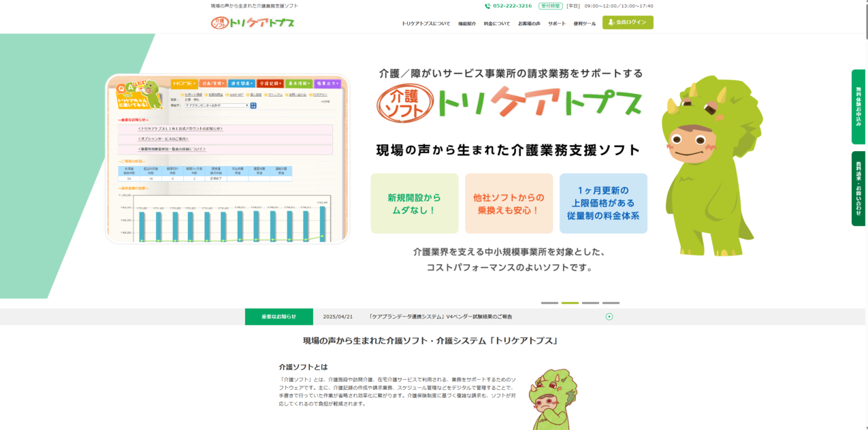868x430 pixels.
Task: Click the hero text 現場の声から生まれた介護業務支援ソフト
Action: (509, 150)
